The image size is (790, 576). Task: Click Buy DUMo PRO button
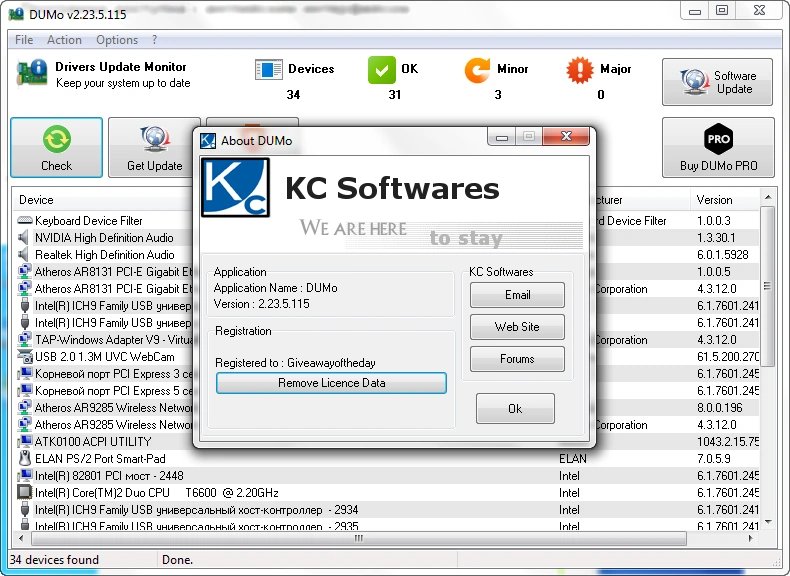[718, 148]
